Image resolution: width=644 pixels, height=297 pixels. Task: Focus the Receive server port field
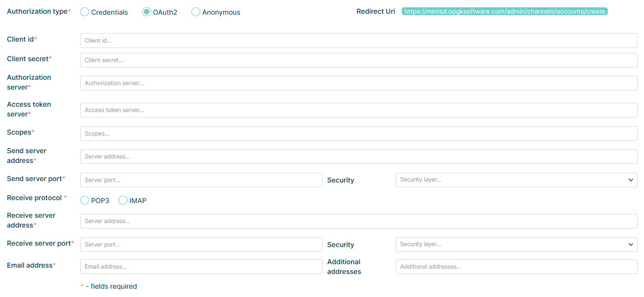201,245
